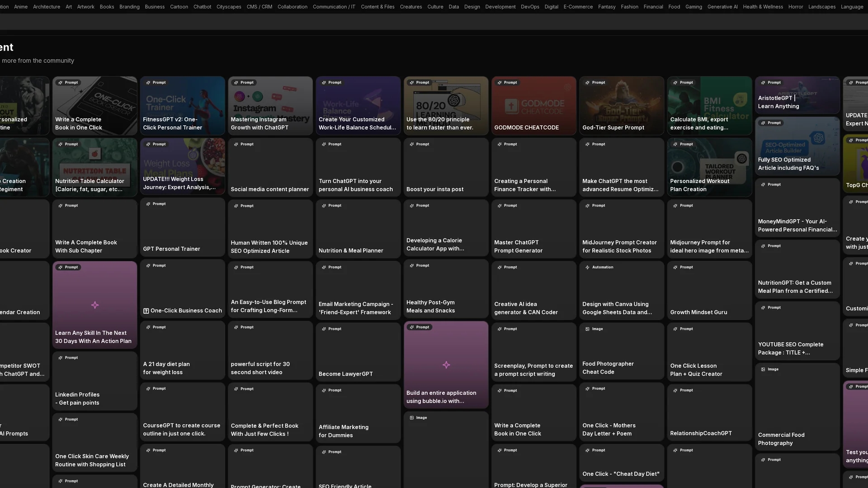868x488 pixels.
Task: Switch to the Chatbot category
Action: 202,7
